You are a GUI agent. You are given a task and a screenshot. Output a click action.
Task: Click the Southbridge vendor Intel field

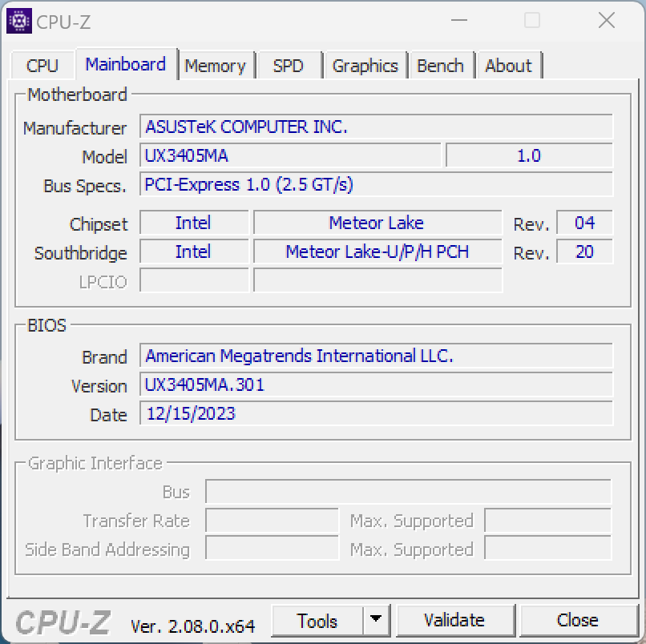(x=194, y=252)
